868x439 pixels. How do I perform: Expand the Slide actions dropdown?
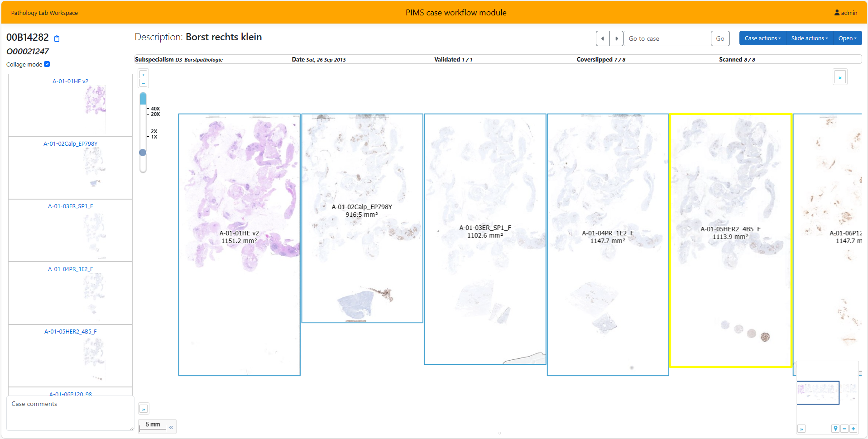(809, 38)
